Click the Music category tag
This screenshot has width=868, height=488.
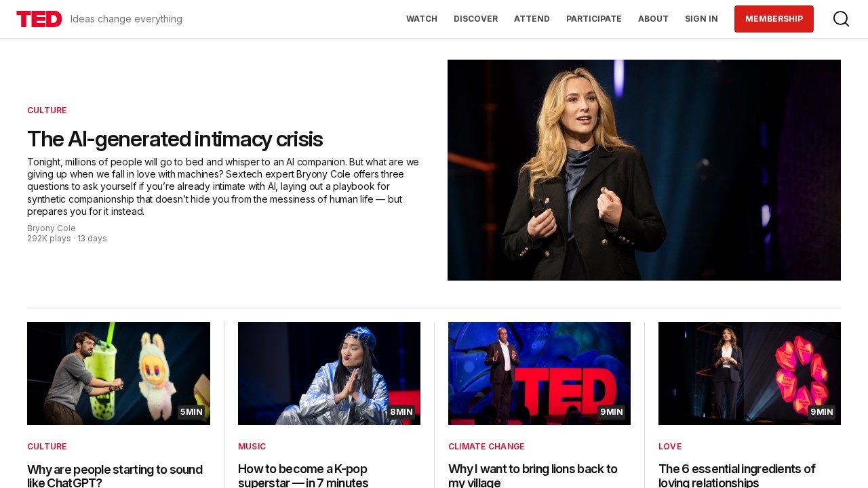252,447
